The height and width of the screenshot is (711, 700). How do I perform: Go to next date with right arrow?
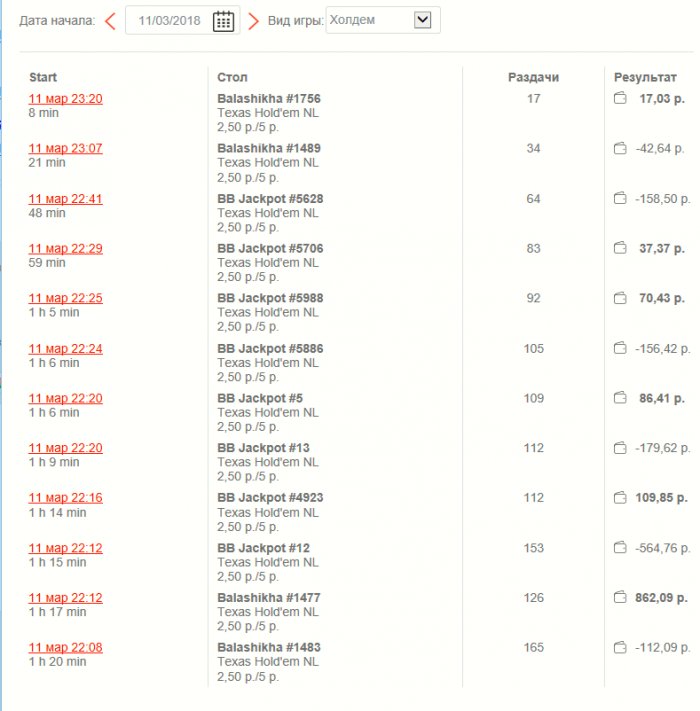click(x=253, y=21)
